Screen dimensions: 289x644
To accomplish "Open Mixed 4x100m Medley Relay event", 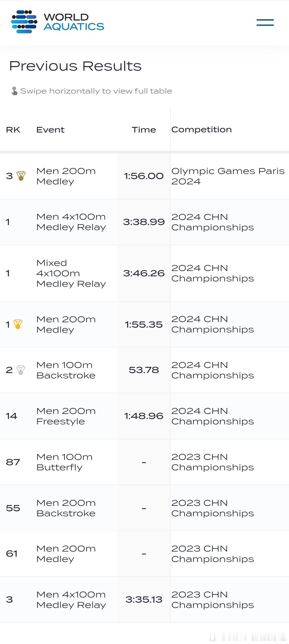I will point(71,273).
